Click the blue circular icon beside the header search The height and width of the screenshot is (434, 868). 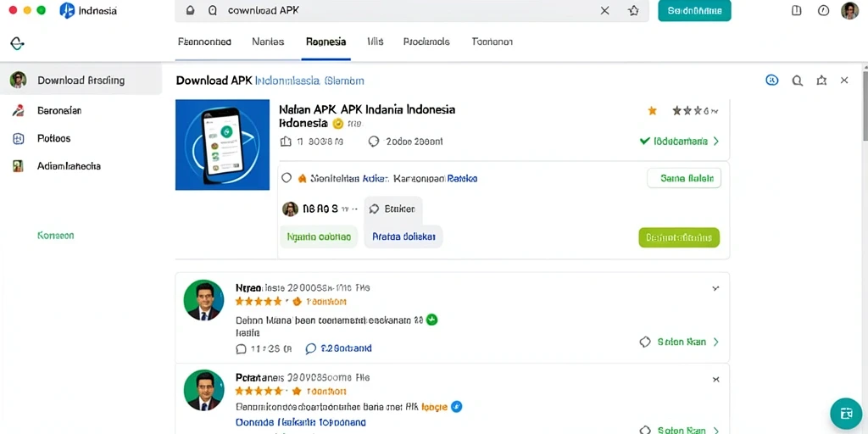[771, 81]
